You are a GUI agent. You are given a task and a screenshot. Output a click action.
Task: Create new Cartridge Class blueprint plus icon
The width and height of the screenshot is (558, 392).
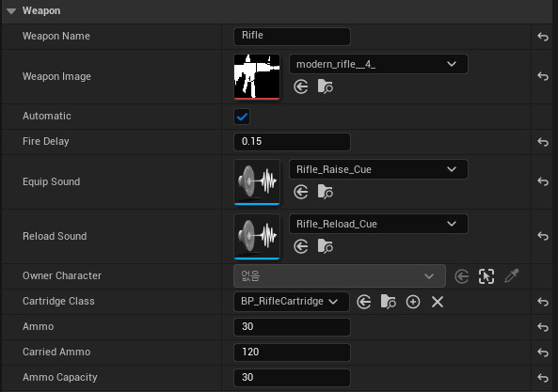pyautogui.click(x=413, y=302)
